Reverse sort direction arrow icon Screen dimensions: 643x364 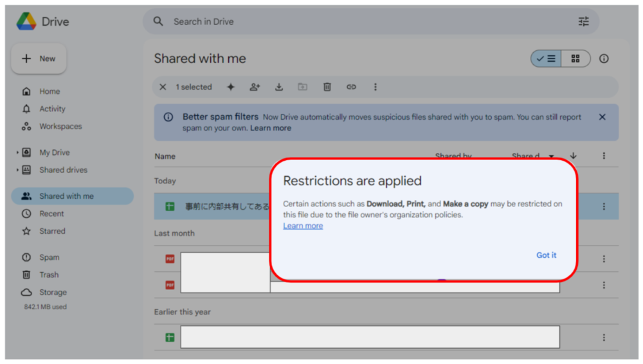click(574, 156)
